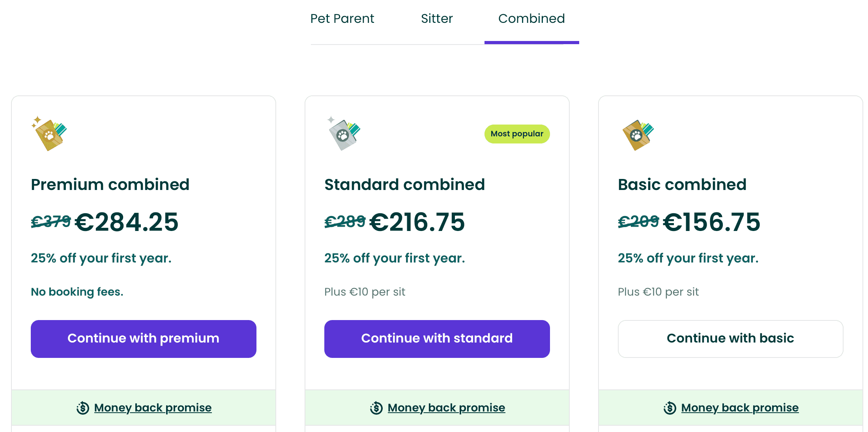Click the basic card money back dollar icon
868x432 pixels.
[x=670, y=408]
